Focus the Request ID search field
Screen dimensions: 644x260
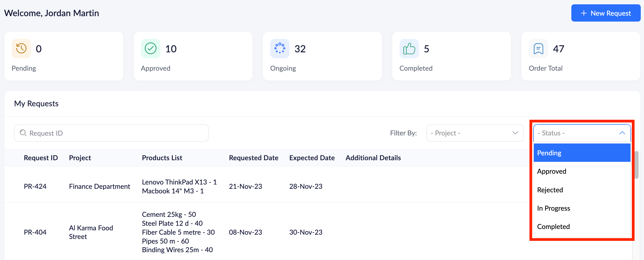click(116, 133)
